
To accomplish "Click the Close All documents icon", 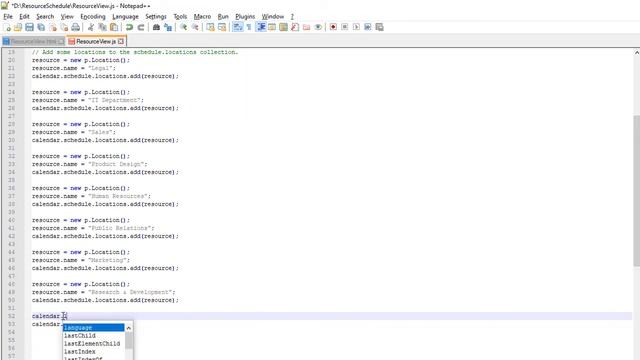I will tap(64, 27).
